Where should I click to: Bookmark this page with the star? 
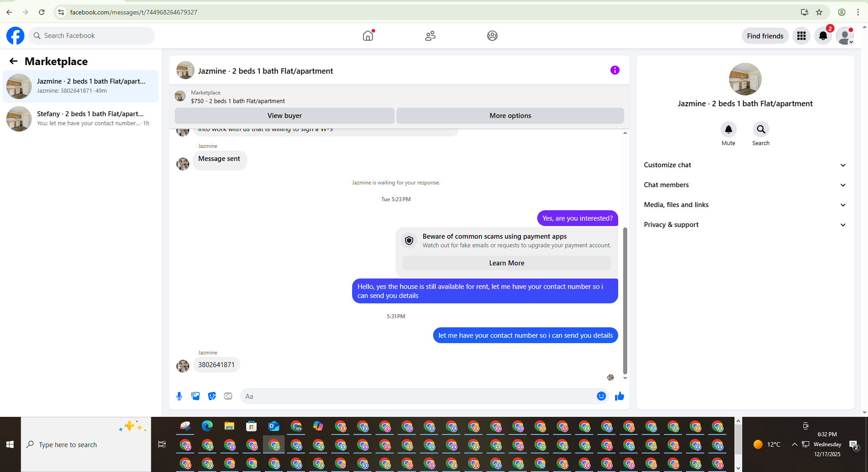819,12
